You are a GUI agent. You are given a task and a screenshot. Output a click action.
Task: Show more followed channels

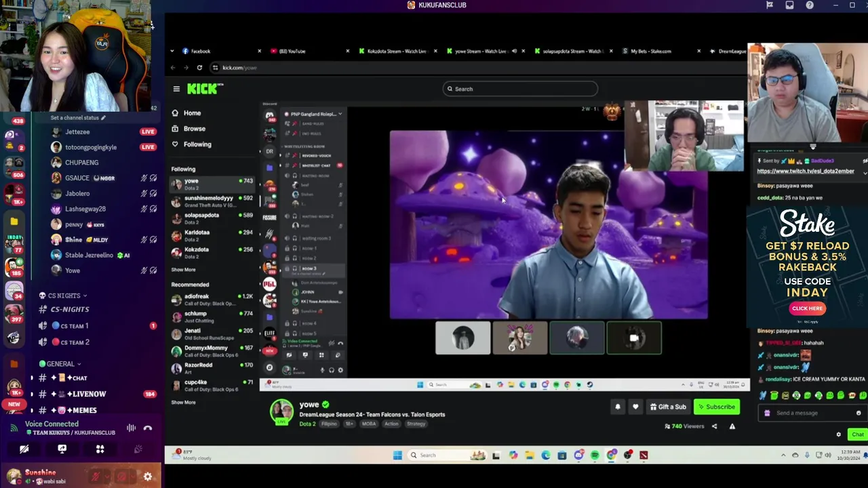point(183,270)
